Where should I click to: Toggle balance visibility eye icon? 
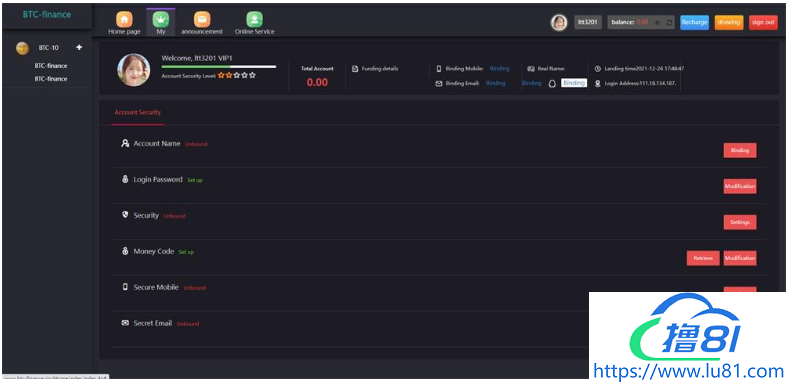coord(657,23)
